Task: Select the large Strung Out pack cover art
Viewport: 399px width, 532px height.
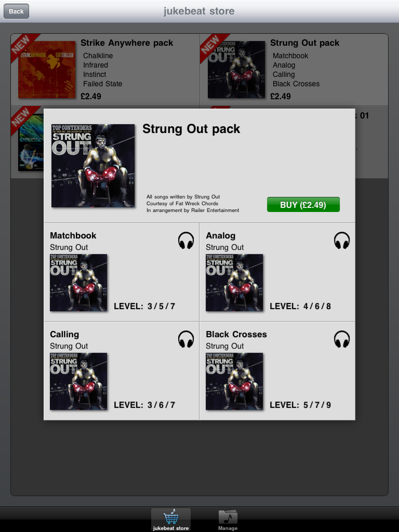Action: coord(93,166)
